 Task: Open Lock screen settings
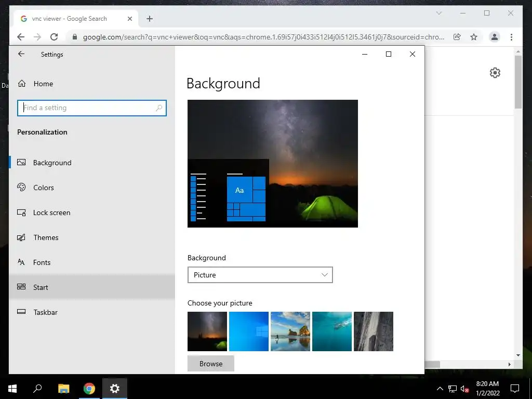(x=92, y=212)
